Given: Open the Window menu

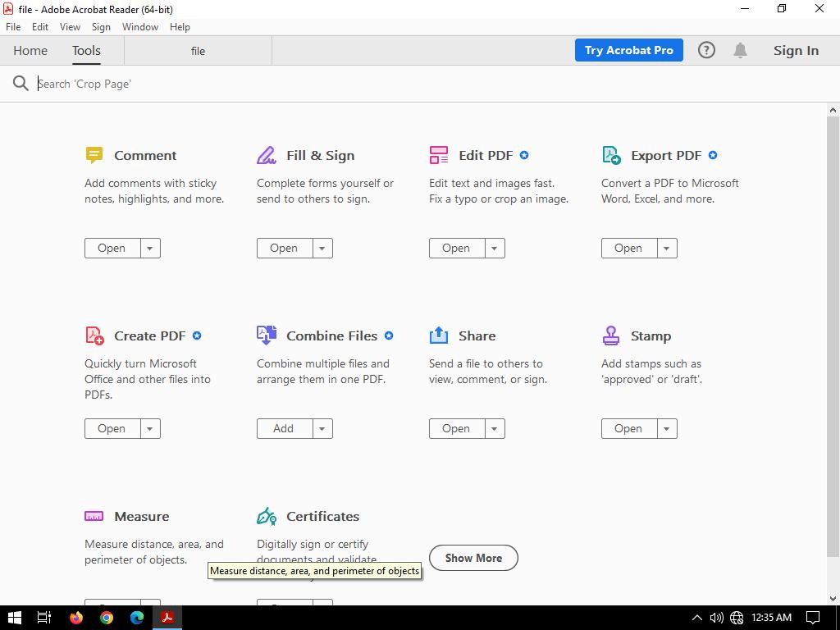Looking at the screenshot, I should [139, 27].
